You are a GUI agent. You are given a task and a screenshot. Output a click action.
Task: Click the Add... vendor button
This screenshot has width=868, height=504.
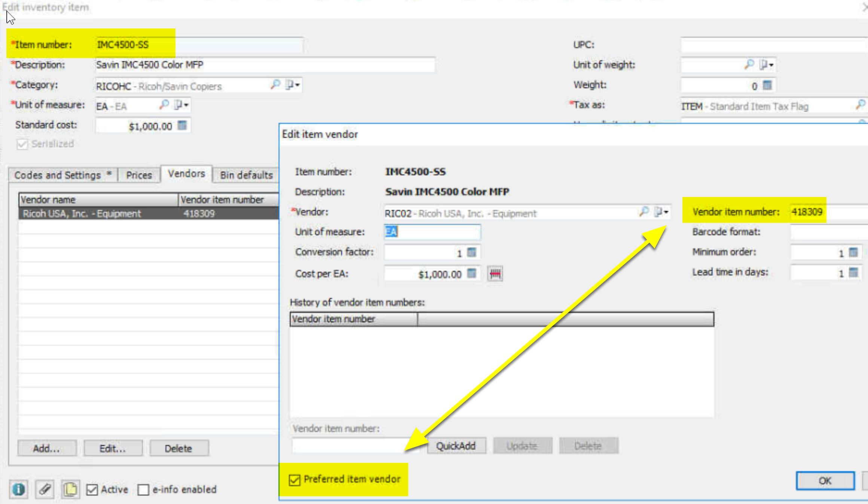pyautogui.click(x=47, y=448)
